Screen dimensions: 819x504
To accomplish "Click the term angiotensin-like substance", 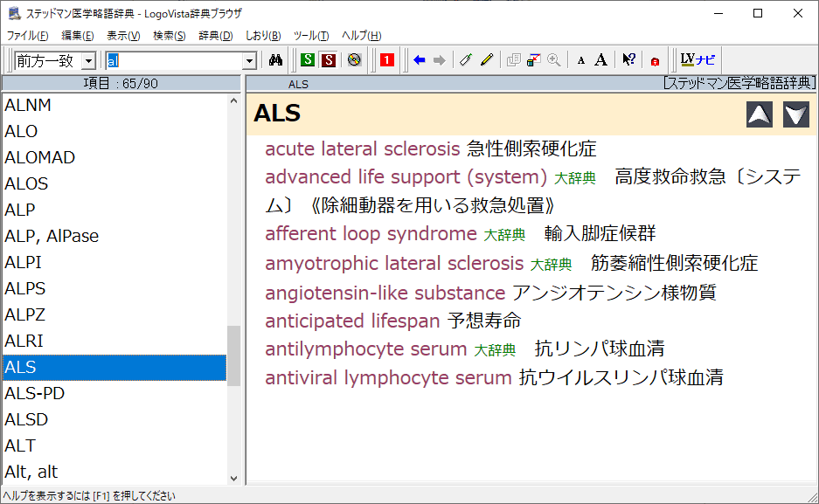I will pyautogui.click(x=385, y=293).
